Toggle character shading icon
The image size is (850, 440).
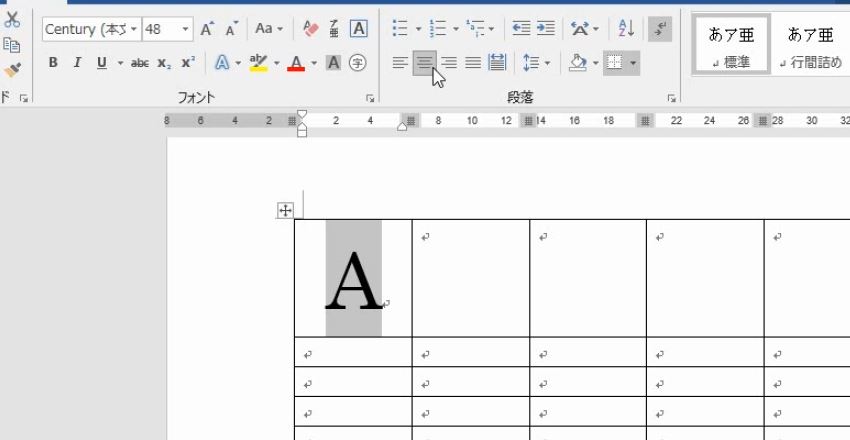click(x=333, y=63)
